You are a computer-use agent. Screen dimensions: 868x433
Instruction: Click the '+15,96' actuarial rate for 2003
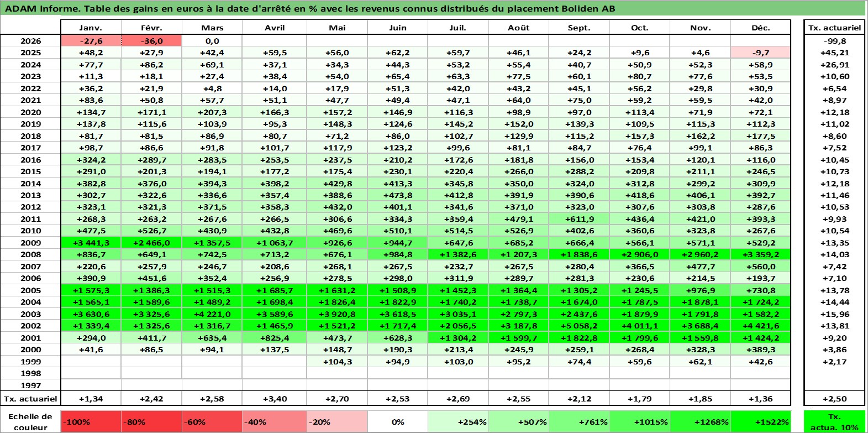point(834,314)
